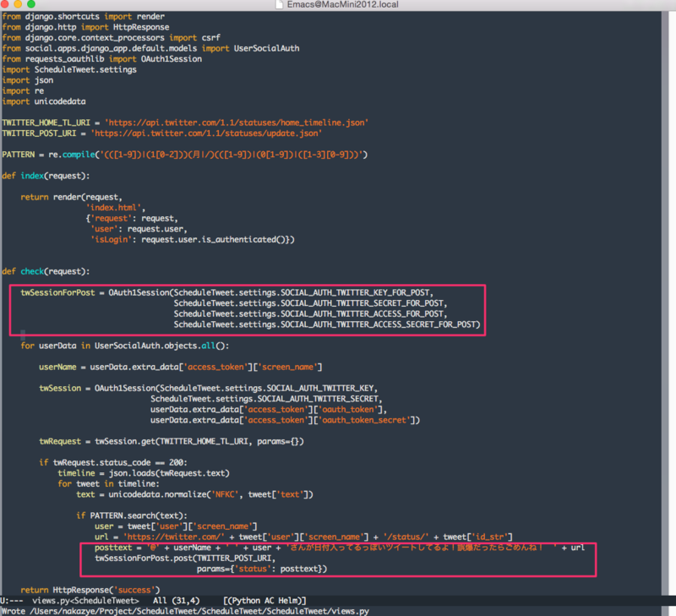Click 'unicodedata' in the import line
This screenshot has width=676, height=616.
tap(60, 101)
